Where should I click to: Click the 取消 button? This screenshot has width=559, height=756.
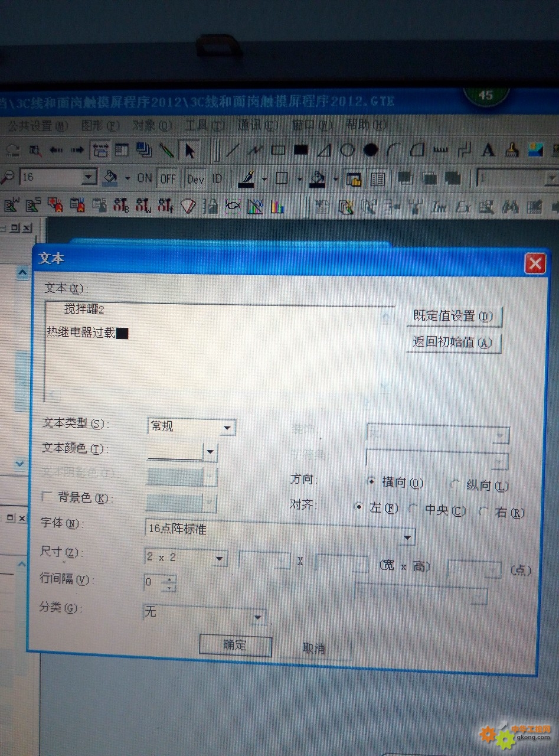tap(314, 649)
